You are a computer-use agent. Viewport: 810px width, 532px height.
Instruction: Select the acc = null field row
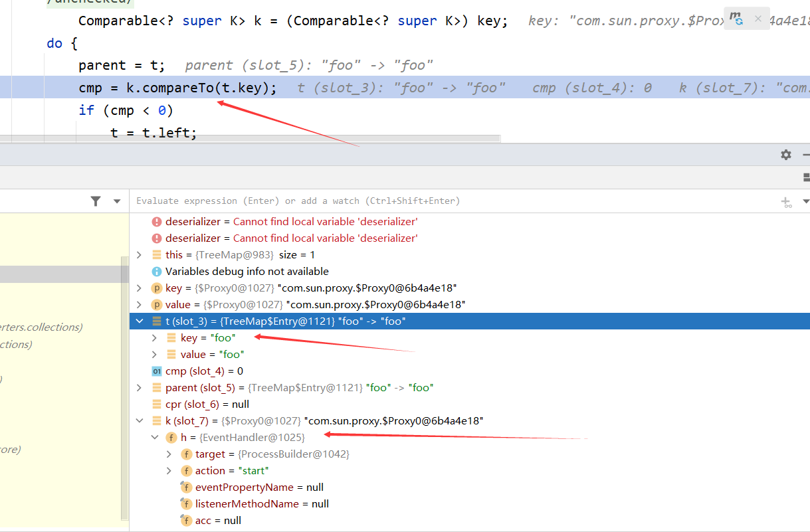point(470,520)
